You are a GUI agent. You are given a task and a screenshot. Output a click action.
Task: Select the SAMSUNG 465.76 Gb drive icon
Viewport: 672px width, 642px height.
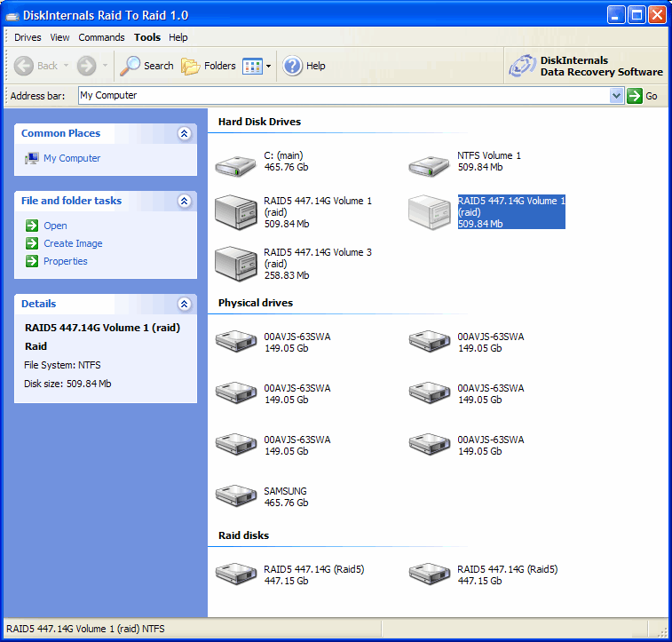coord(236,495)
